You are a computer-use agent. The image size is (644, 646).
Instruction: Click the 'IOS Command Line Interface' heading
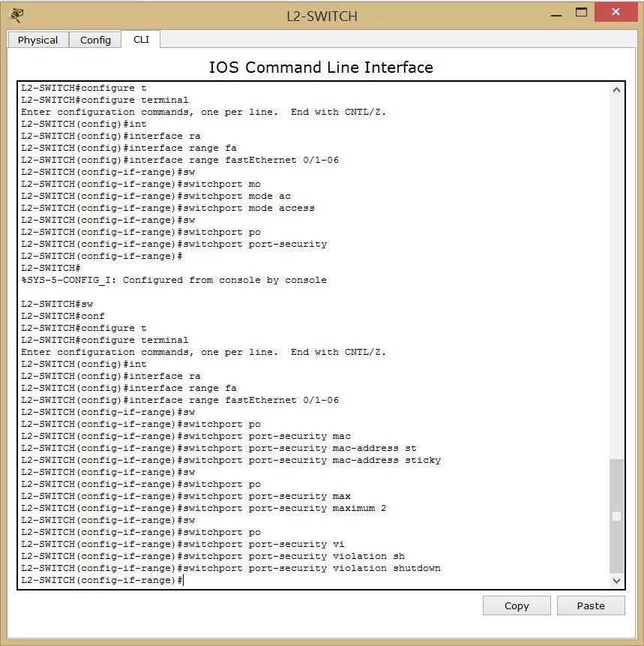(x=321, y=68)
